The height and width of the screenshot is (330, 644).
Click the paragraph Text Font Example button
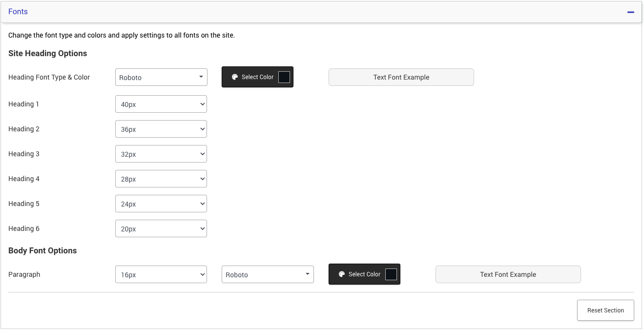click(x=508, y=274)
